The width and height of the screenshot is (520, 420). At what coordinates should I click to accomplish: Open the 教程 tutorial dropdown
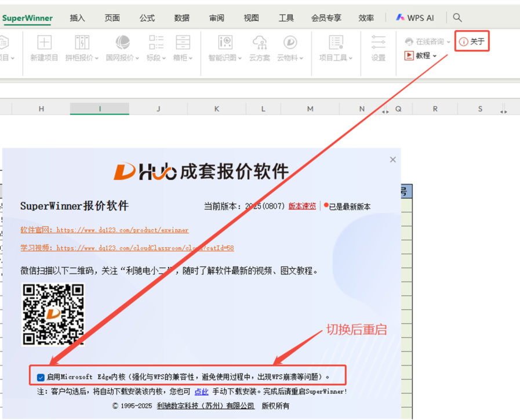420,56
